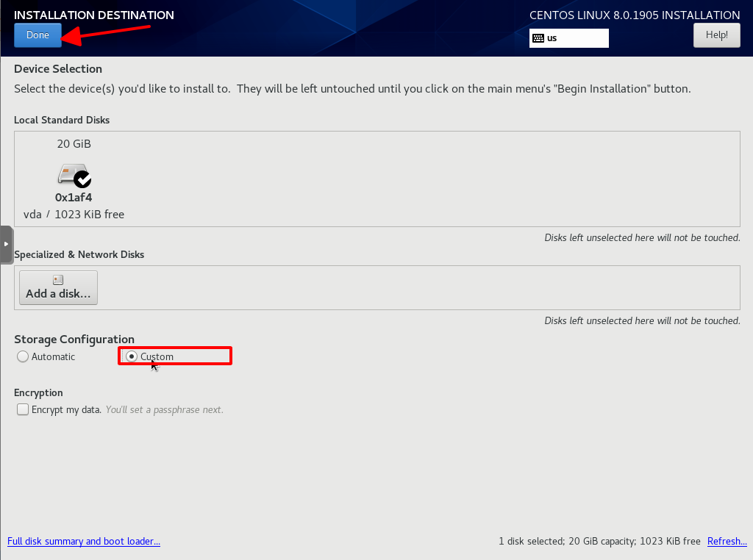Open Full disk summary and boot loader link
The width and height of the screenshot is (753, 560).
point(84,541)
